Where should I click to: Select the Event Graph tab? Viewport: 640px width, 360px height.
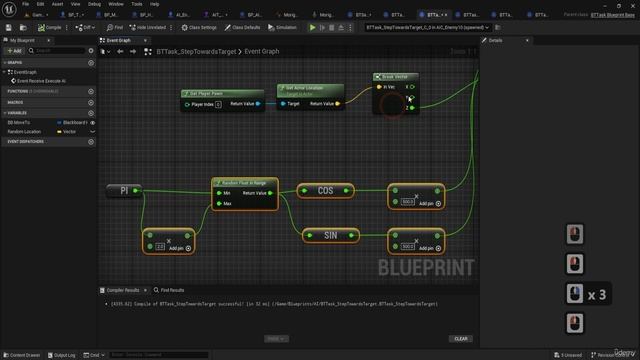(119, 40)
